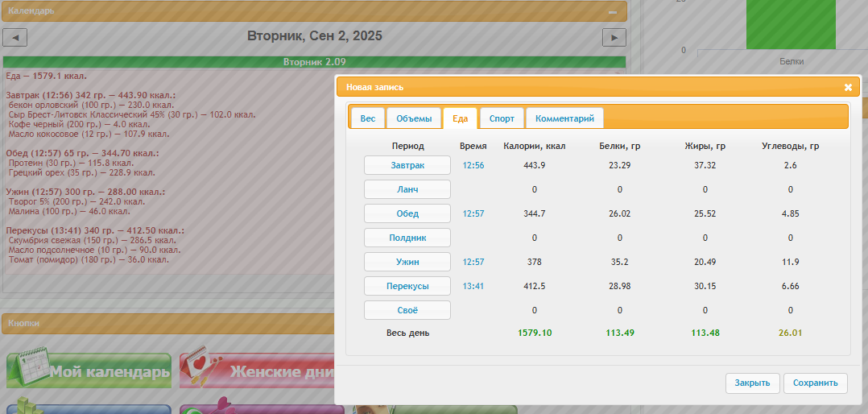Click the Протеин (30 гр.) entry

tap(71, 164)
